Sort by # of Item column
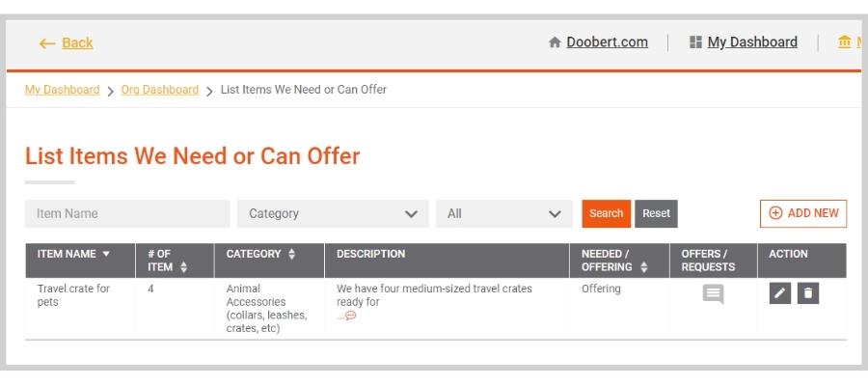868x386 pixels. [x=183, y=267]
